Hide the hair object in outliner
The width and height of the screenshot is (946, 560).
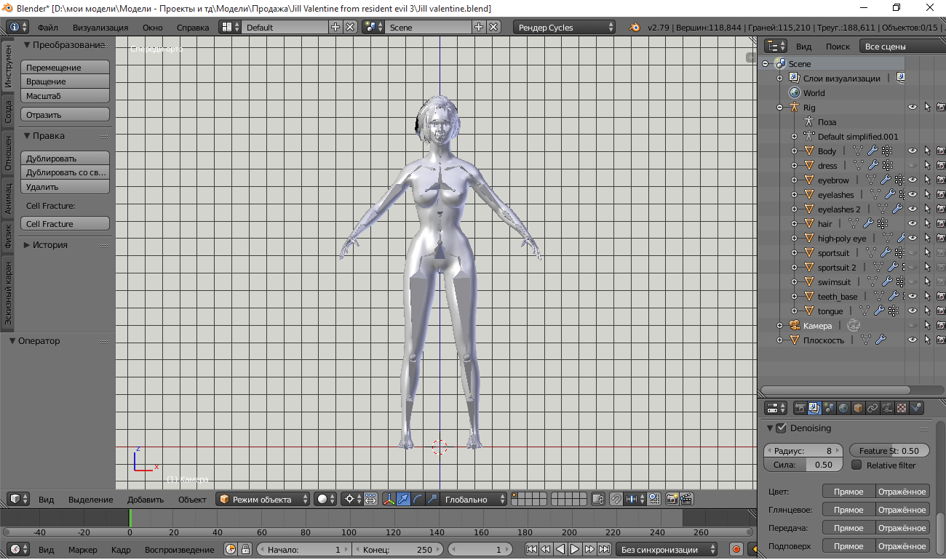point(912,223)
